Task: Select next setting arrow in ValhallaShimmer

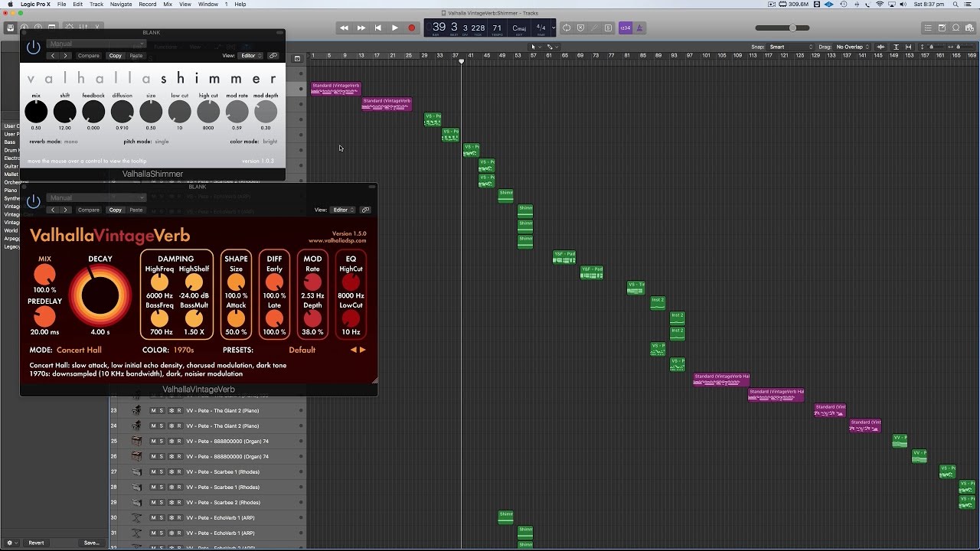Action: [66, 56]
